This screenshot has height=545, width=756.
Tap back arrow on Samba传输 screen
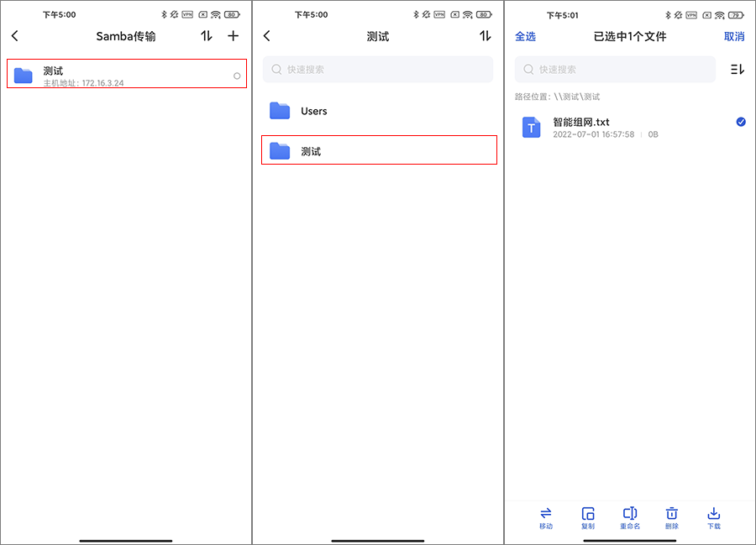click(x=15, y=36)
